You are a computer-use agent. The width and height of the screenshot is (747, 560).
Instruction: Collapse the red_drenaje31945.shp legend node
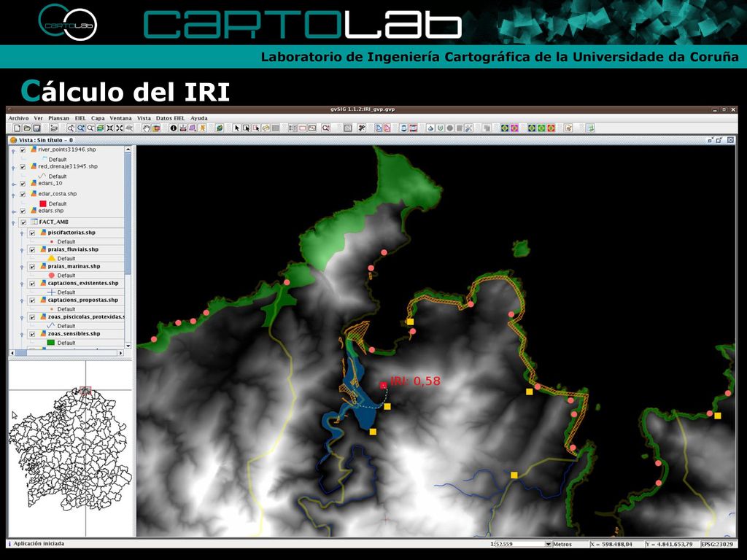point(13,168)
